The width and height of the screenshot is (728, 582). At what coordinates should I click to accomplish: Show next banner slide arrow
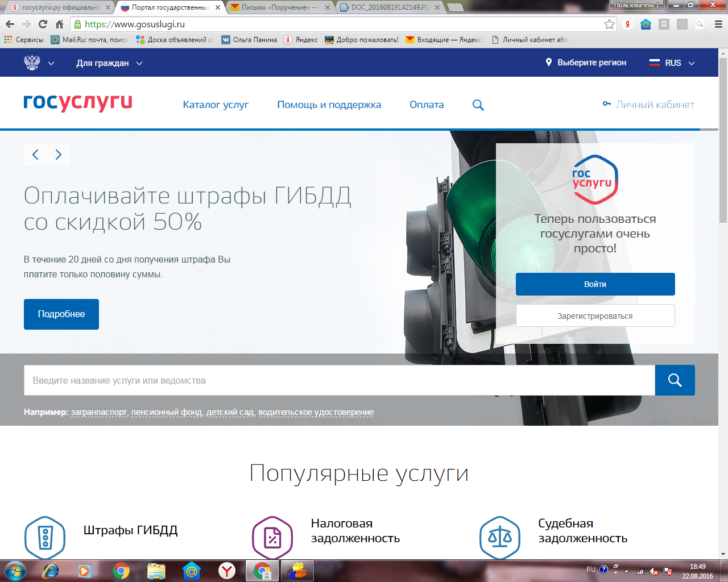(x=58, y=155)
